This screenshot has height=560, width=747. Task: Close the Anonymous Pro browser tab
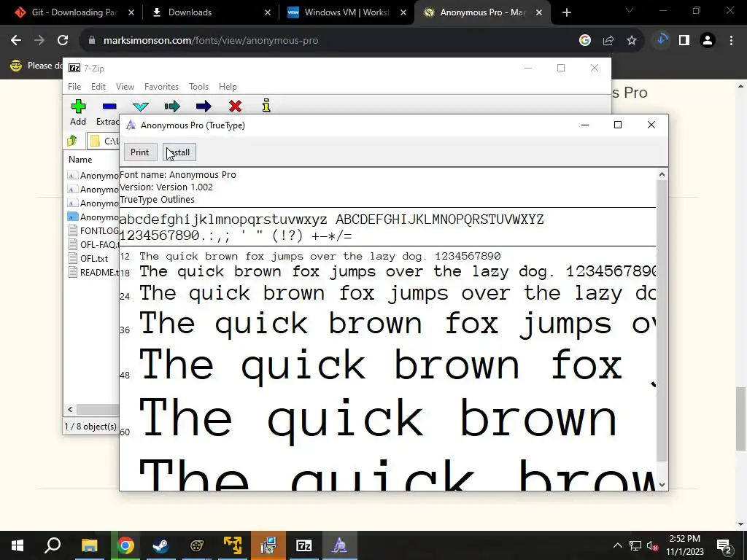pos(539,12)
